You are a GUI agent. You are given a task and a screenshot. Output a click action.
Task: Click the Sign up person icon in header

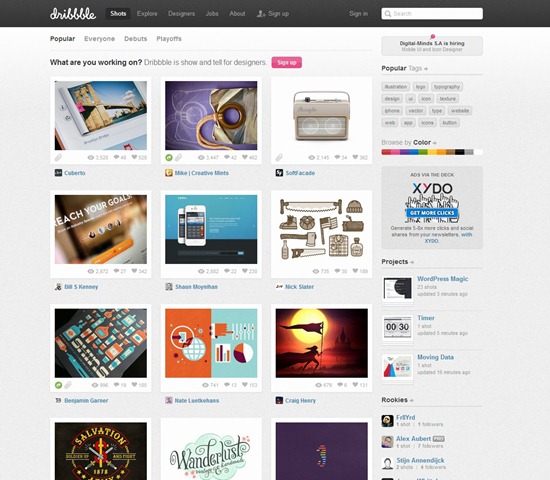coord(261,14)
